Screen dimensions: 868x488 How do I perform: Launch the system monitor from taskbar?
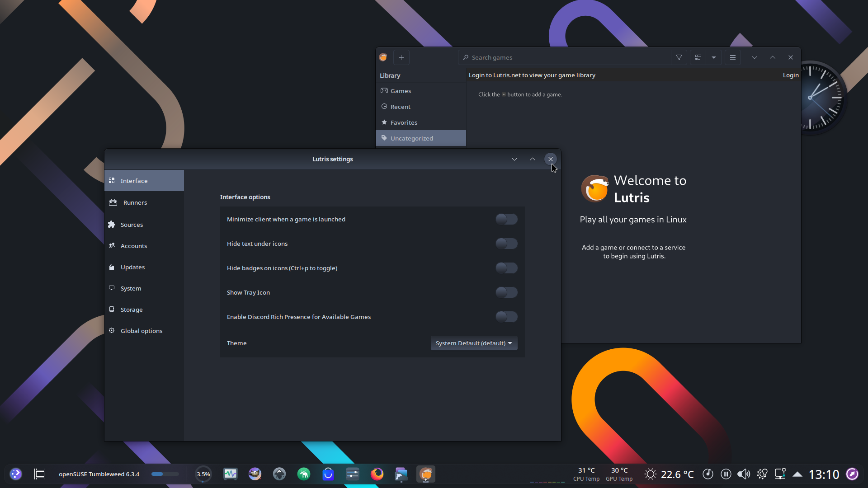[231, 474]
